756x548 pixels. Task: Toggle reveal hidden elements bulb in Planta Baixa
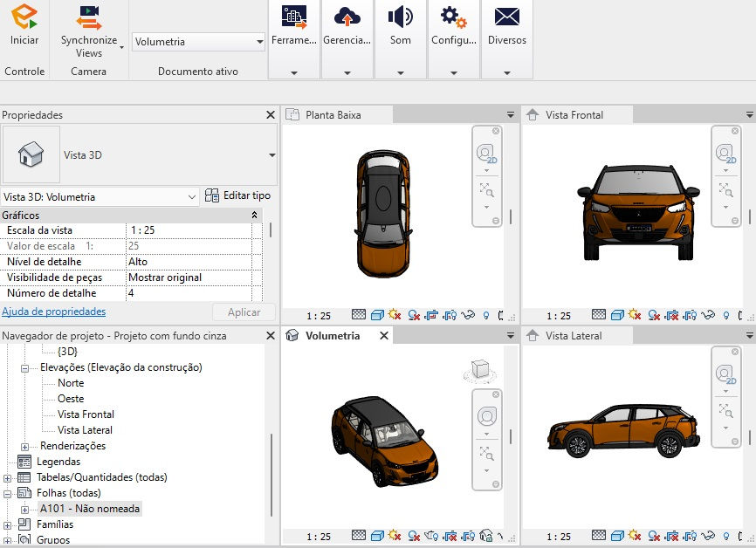tap(486, 315)
